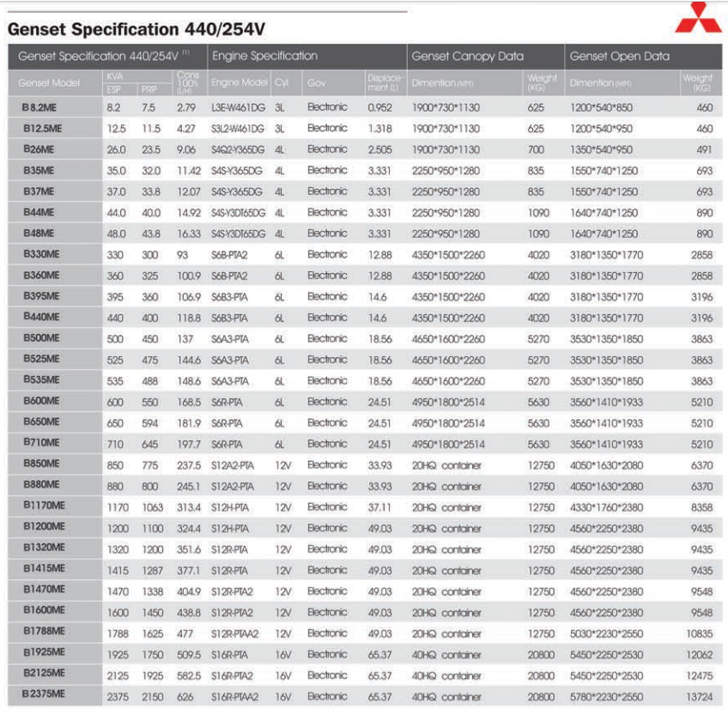Click fuel consumption value '2.79'
This screenshot has height=709, width=728.
[186, 107]
